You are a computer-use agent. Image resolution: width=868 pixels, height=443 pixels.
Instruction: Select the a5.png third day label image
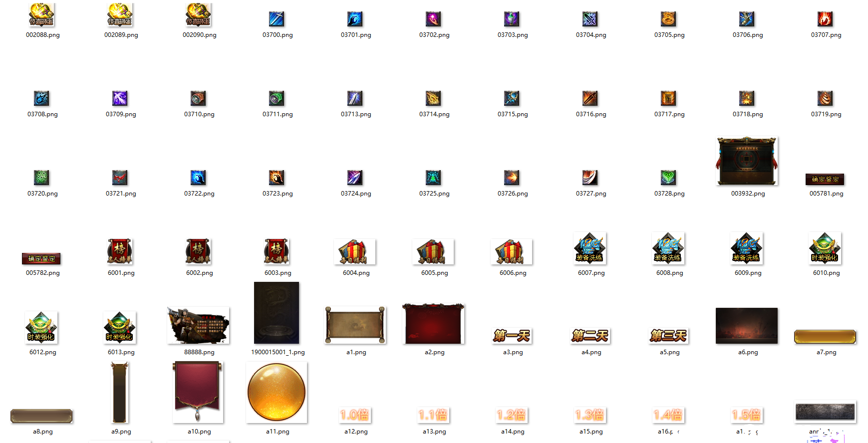click(x=668, y=336)
